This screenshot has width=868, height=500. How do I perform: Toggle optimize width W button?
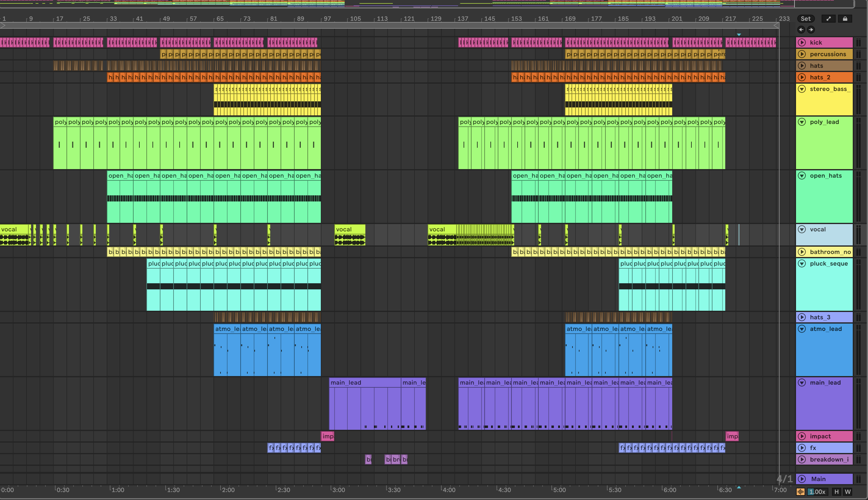click(848, 492)
